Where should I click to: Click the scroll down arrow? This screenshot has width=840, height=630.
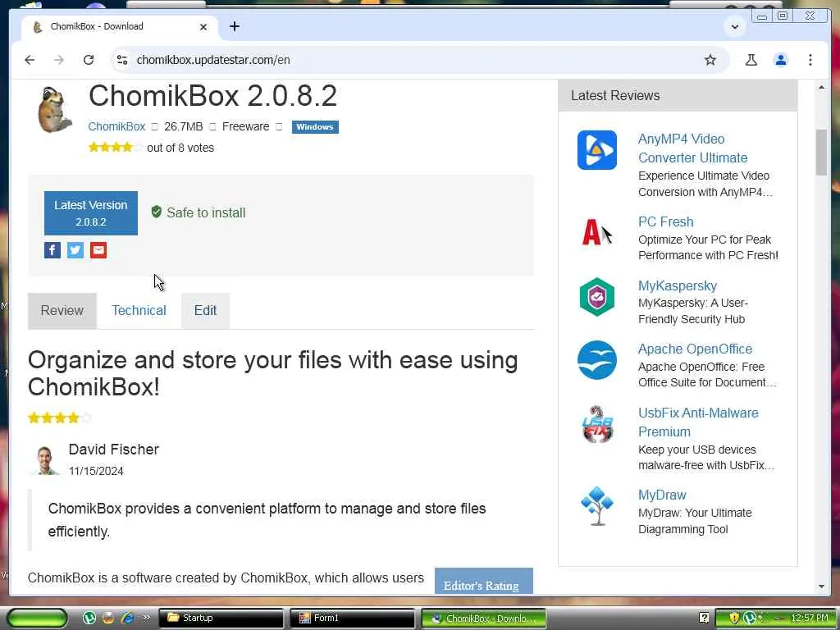pyautogui.click(x=821, y=587)
